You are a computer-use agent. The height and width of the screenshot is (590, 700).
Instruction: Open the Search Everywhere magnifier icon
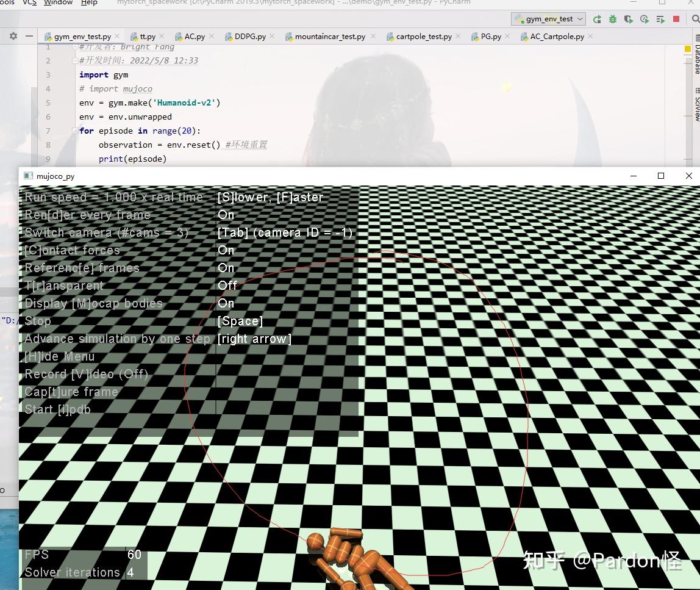coord(695,19)
